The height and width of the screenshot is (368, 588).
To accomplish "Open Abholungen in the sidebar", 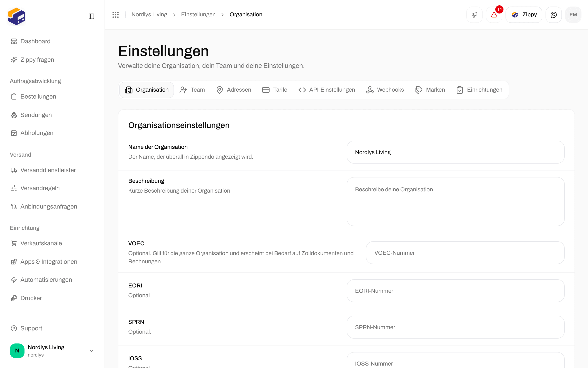I will [52, 133].
